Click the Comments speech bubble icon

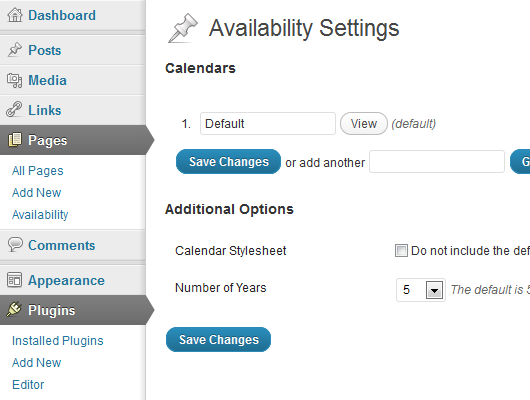click(15, 244)
